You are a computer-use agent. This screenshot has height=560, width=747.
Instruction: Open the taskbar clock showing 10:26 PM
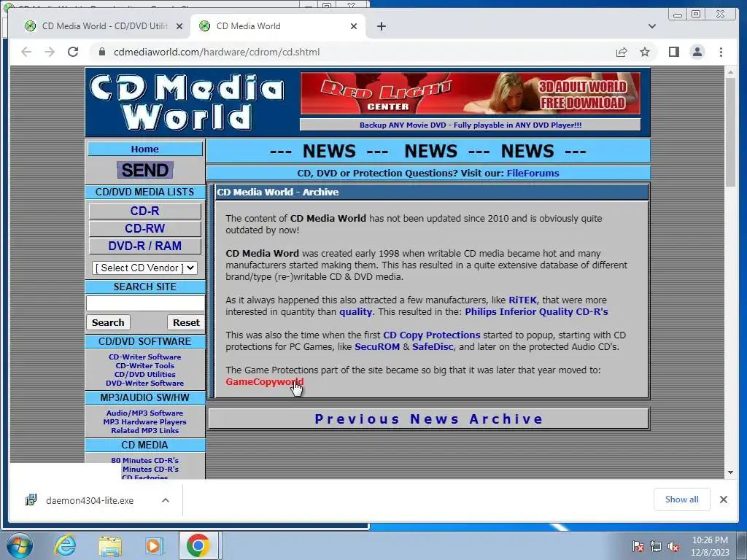tap(710, 546)
